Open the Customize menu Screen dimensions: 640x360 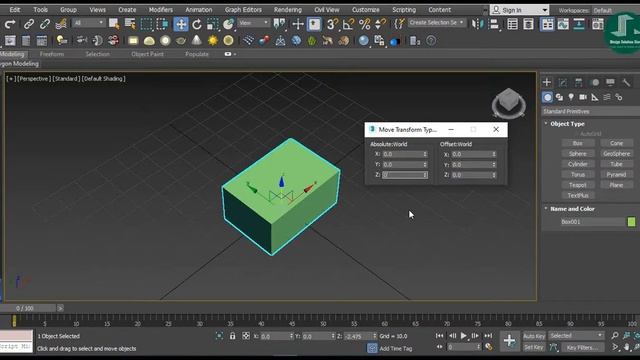[365, 10]
